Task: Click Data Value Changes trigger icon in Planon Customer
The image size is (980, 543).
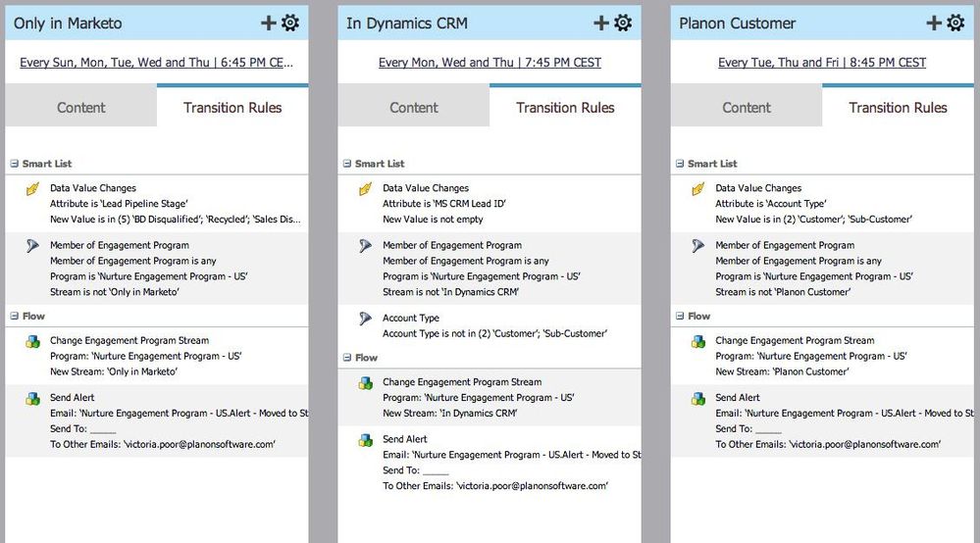Action: [698, 188]
